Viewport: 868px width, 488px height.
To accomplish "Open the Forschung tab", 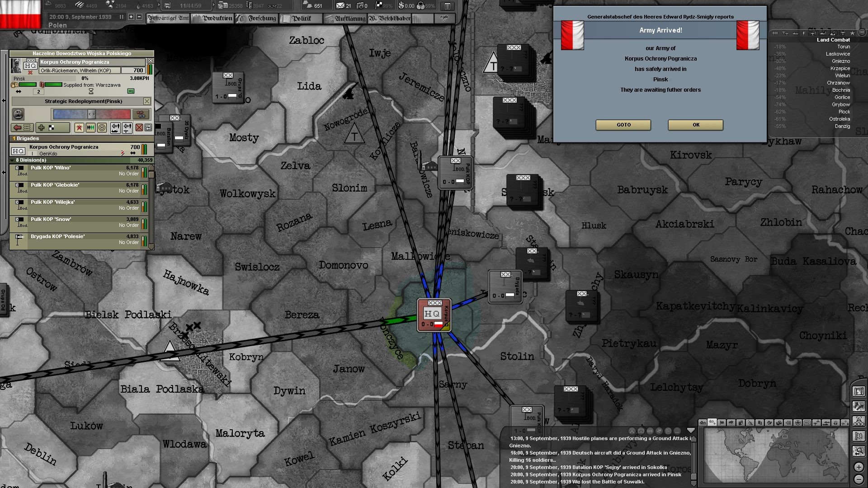I will click(257, 18).
